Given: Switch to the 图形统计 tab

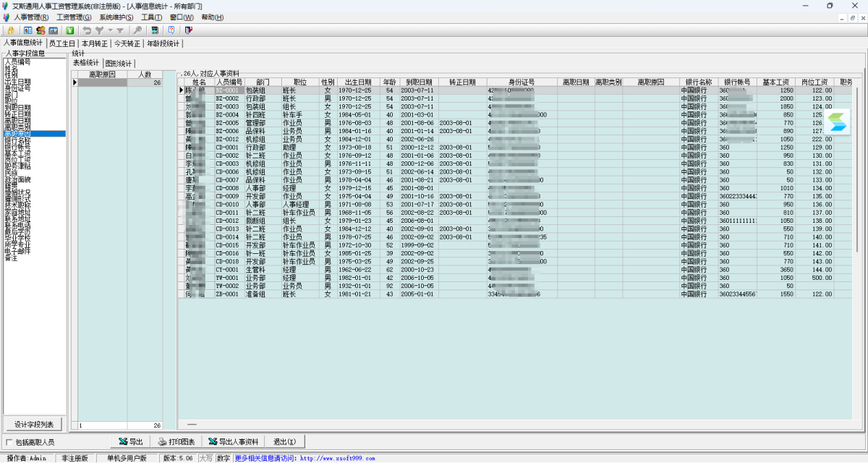Looking at the screenshot, I should click(x=118, y=64).
